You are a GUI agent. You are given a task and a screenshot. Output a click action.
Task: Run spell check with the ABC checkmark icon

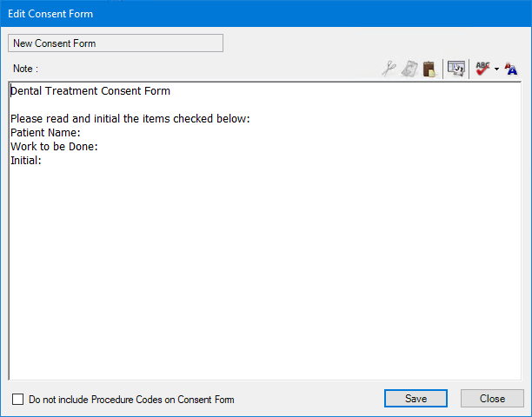[x=482, y=69]
